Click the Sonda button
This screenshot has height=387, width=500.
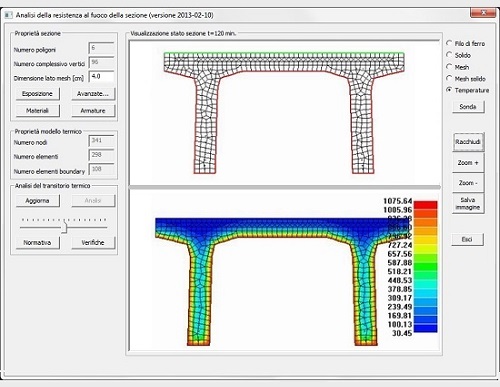(x=468, y=107)
